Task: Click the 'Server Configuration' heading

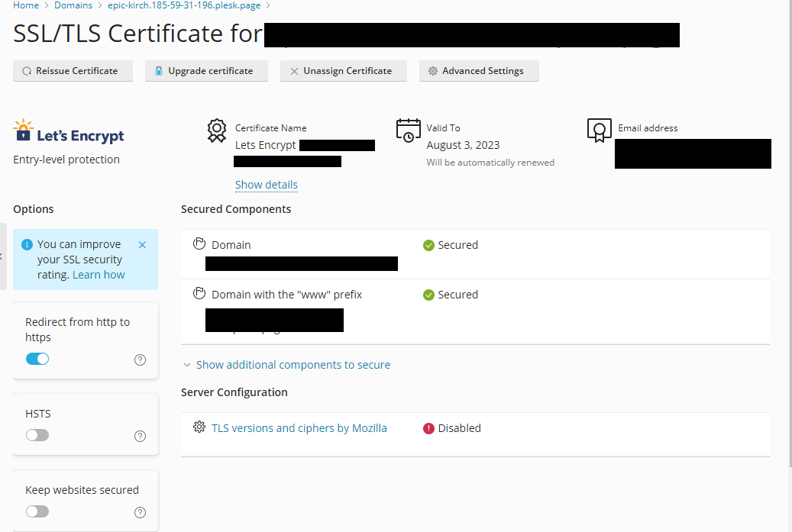Action: [234, 392]
